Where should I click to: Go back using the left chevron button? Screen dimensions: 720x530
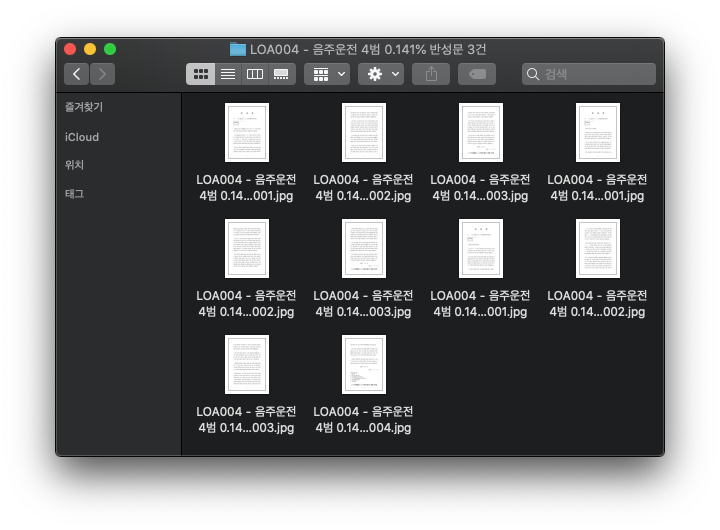coord(76,74)
